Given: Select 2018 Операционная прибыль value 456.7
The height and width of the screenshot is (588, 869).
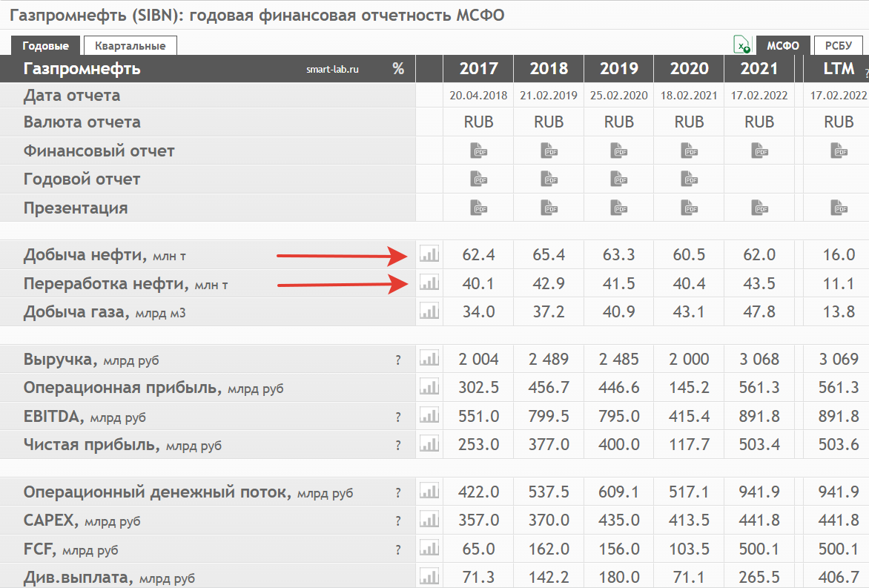Looking at the screenshot, I should (x=549, y=387).
